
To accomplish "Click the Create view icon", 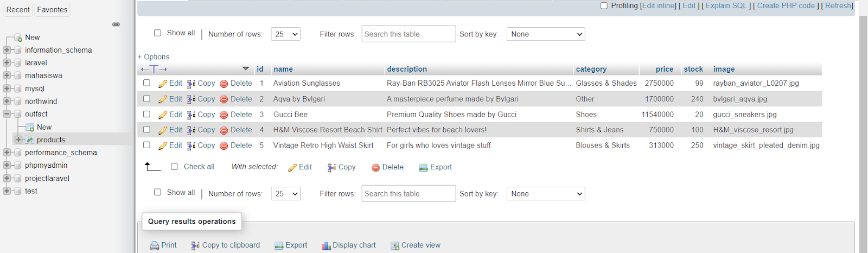I will [x=395, y=245].
